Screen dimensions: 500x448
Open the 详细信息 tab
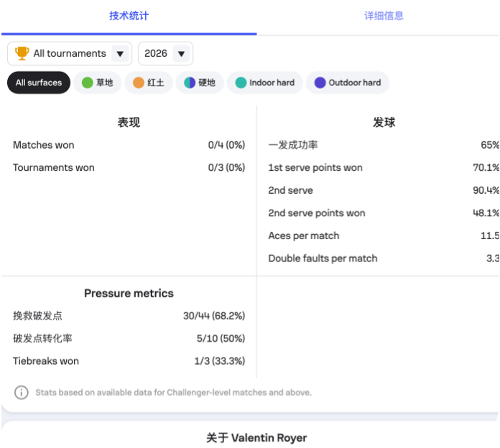click(x=384, y=16)
